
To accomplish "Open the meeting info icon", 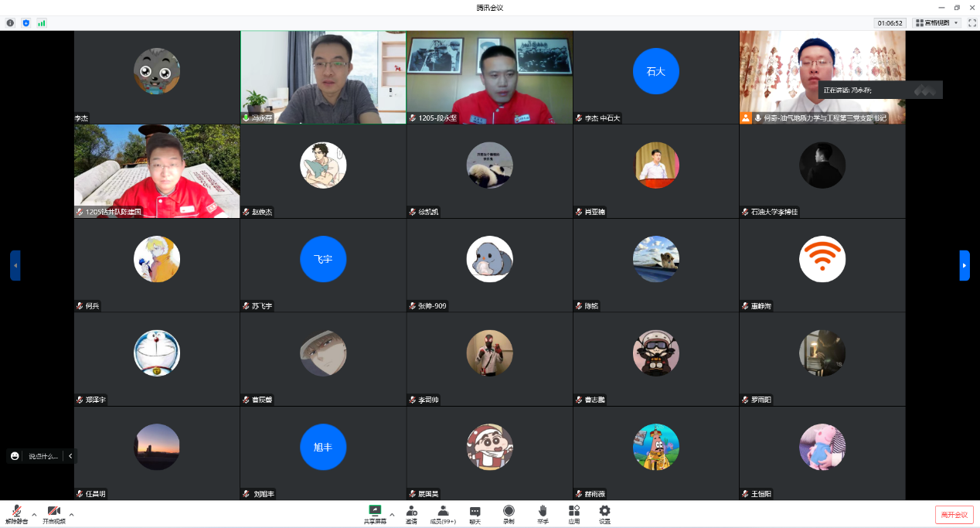I will pos(10,23).
